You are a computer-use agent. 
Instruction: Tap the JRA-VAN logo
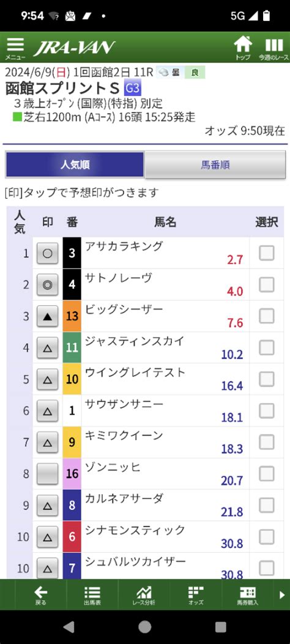tap(74, 48)
